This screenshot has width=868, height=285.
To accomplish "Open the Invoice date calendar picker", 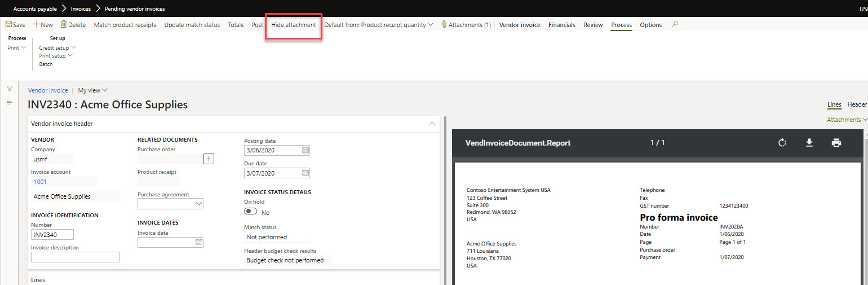I will [x=199, y=242].
